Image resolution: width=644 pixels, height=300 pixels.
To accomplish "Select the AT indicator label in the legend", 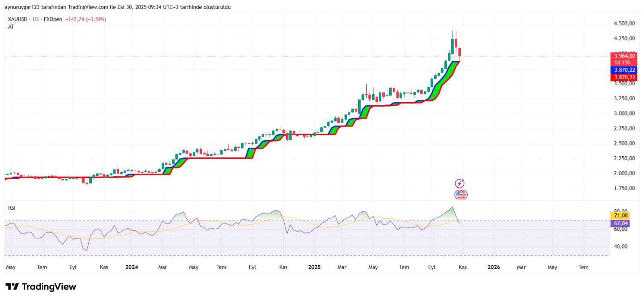I will pos(11,27).
